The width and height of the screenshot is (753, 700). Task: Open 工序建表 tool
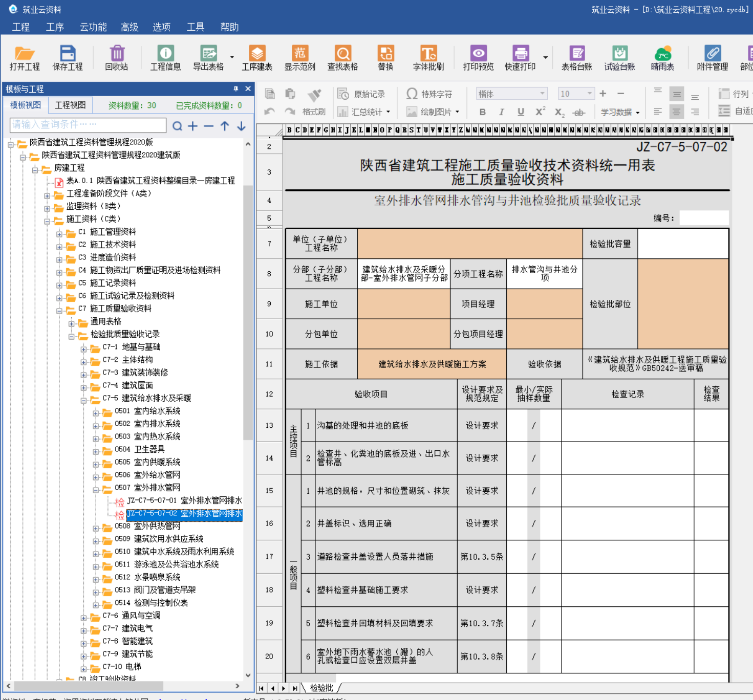click(257, 58)
